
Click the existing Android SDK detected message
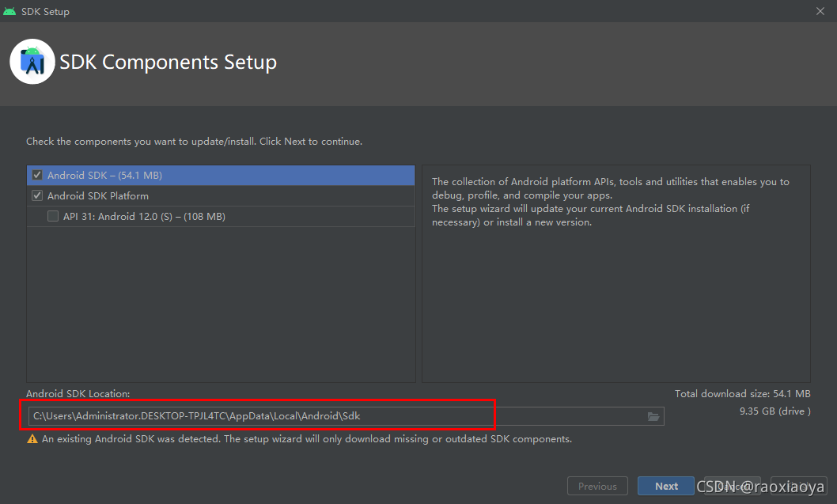(x=307, y=439)
